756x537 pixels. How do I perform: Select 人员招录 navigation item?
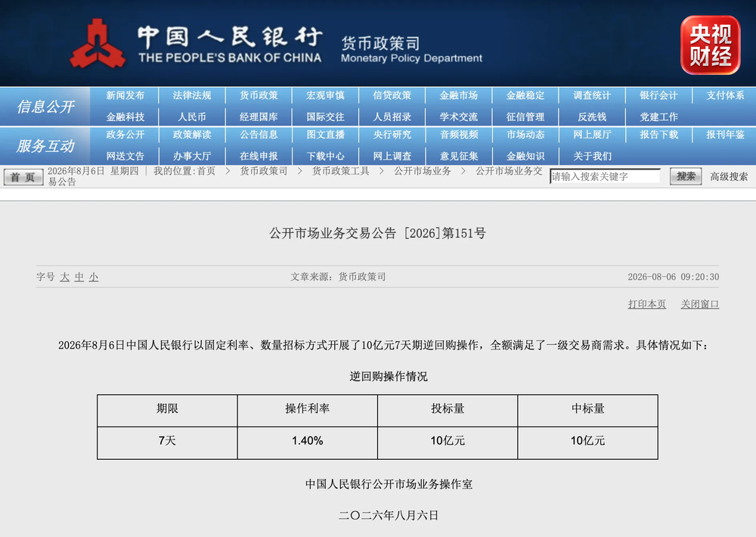tap(392, 116)
